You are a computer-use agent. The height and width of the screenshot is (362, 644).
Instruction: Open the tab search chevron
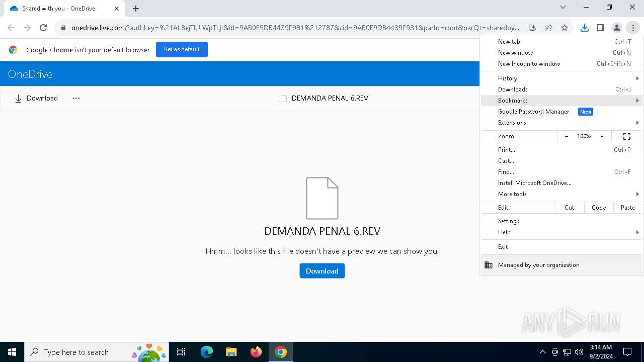pyautogui.click(x=563, y=7)
